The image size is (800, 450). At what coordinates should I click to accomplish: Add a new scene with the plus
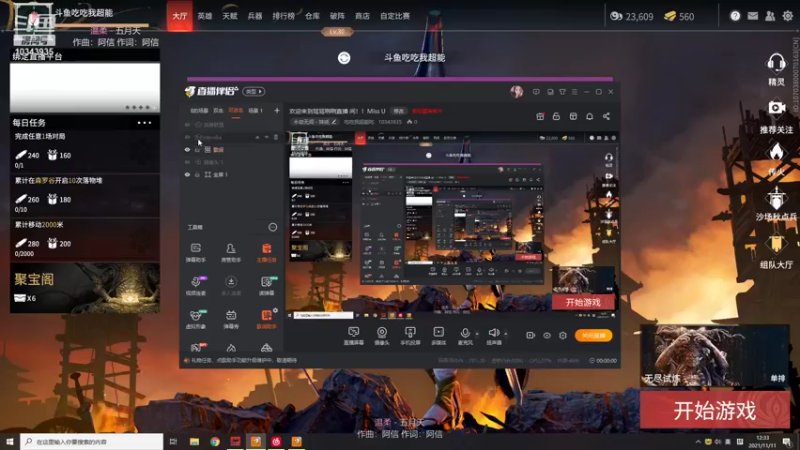[277, 111]
